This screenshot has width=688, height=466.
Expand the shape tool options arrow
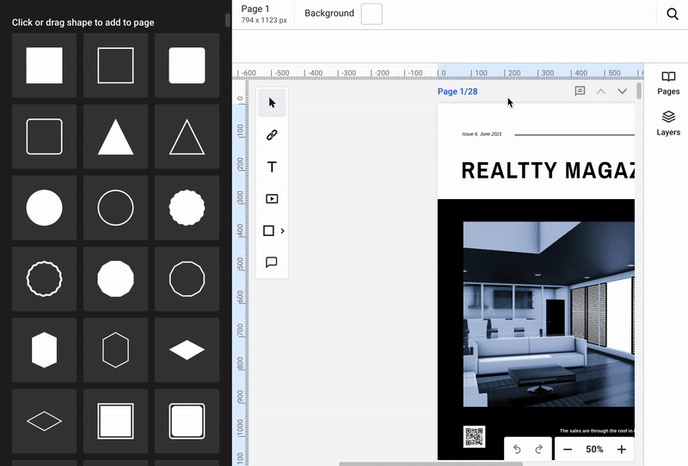pos(283,231)
